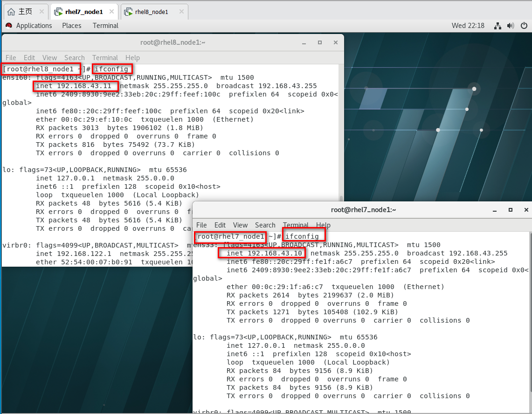Close the root@rhel8_node1 terminal window
The image size is (532, 414).
(336, 42)
